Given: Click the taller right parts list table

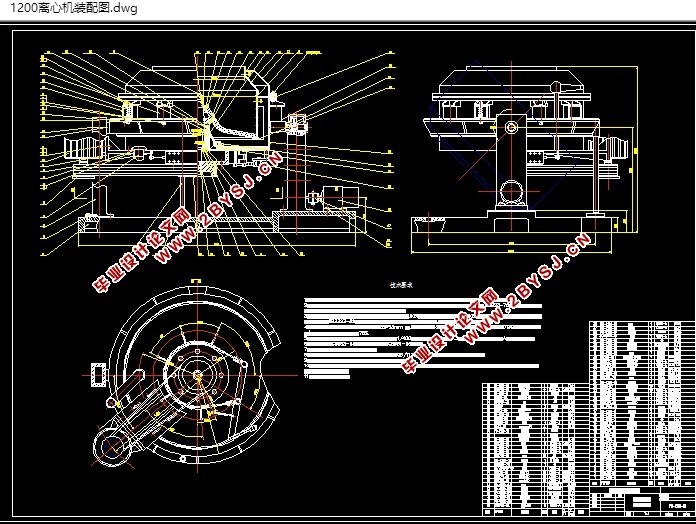Looking at the screenshot, I should [x=642, y=403].
